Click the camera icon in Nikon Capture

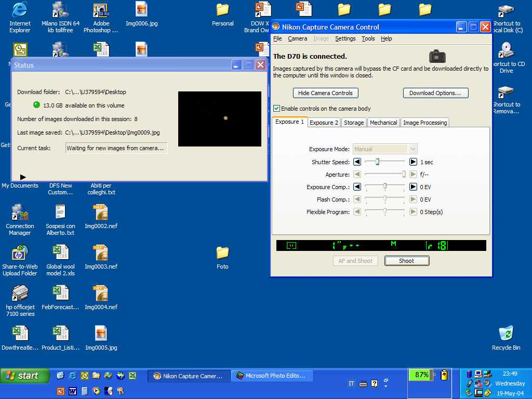point(437,56)
